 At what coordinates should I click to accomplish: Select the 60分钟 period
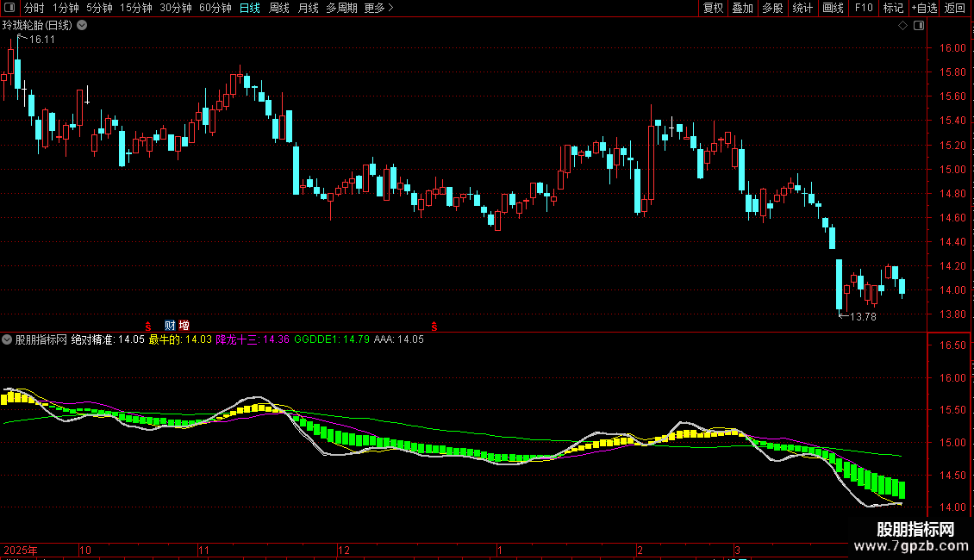coord(215,8)
